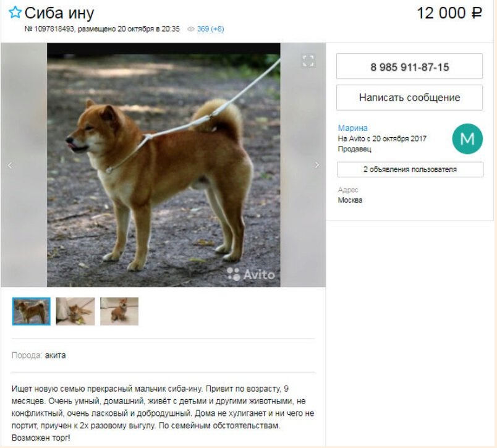Open 2 объявления пользователя button

point(410,169)
